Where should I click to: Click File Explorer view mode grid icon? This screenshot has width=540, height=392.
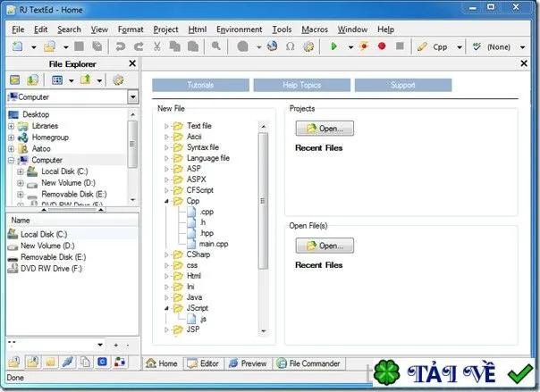pos(57,80)
